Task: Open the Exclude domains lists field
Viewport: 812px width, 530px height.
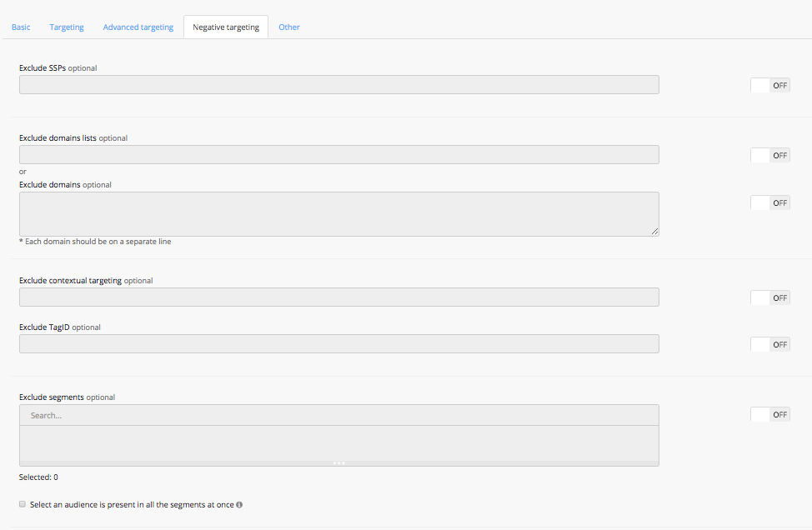Action: tap(338, 155)
